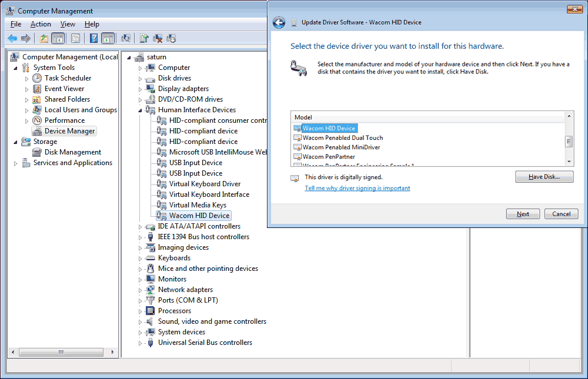Expand the Local Users and Groups node
The width and height of the screenshot is (588, 379).
26,110
